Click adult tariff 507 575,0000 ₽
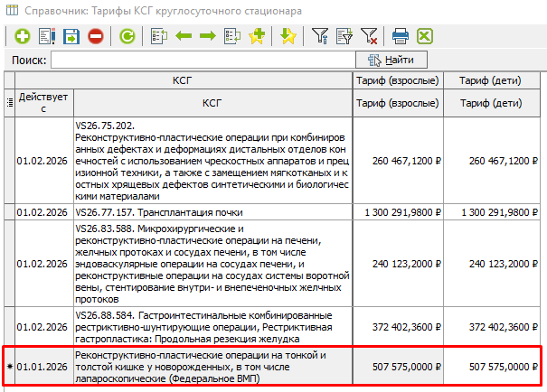This screenshot has width=547, height=392. click(398, 367)
